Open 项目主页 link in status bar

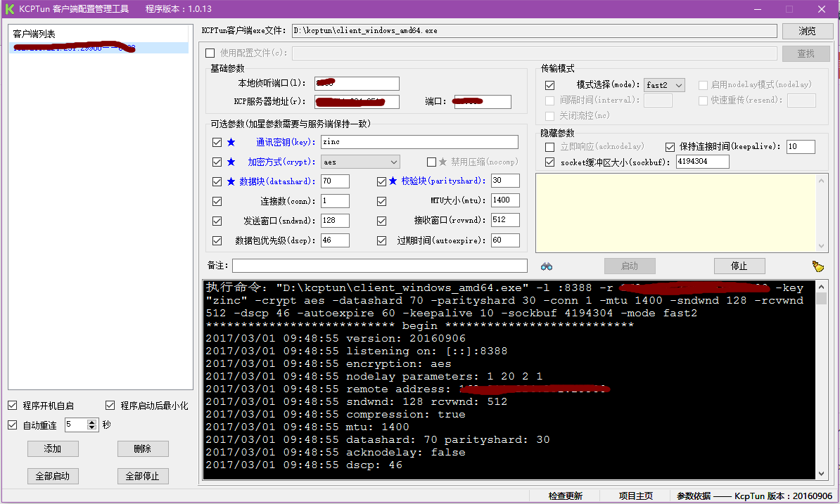(x=636, y=496)
